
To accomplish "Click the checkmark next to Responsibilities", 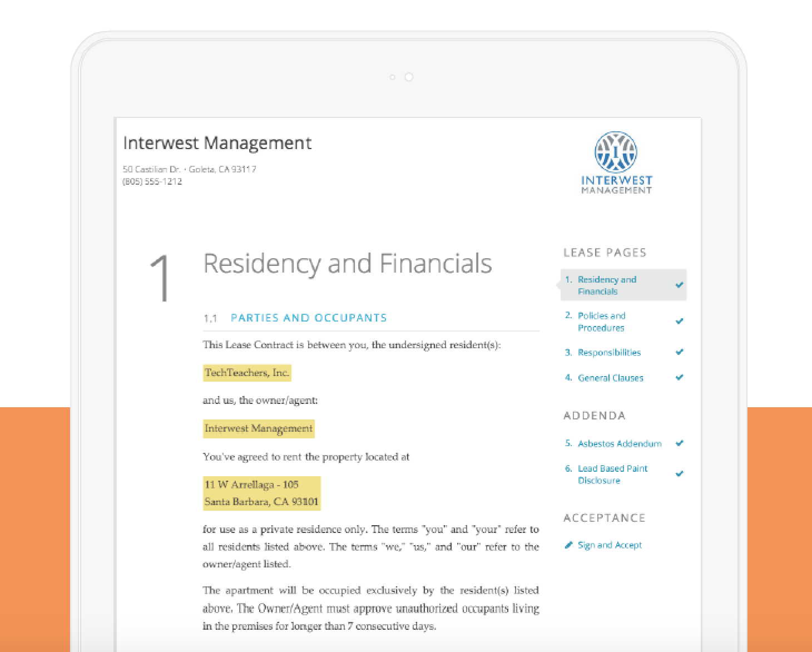I will click(679, 352).
